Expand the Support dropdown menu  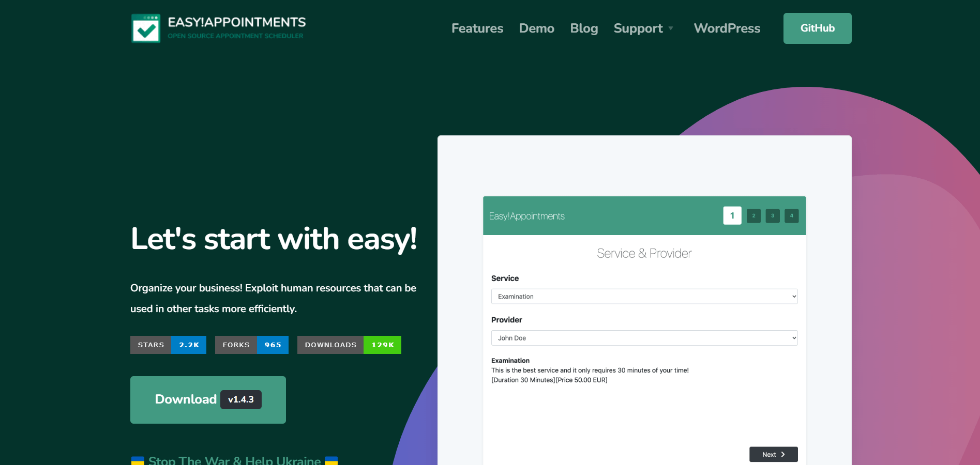click(x=643, y=28)
